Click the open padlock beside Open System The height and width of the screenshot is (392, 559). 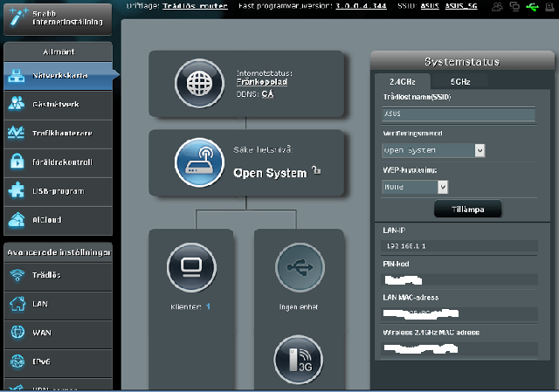[x=316, y=170]
